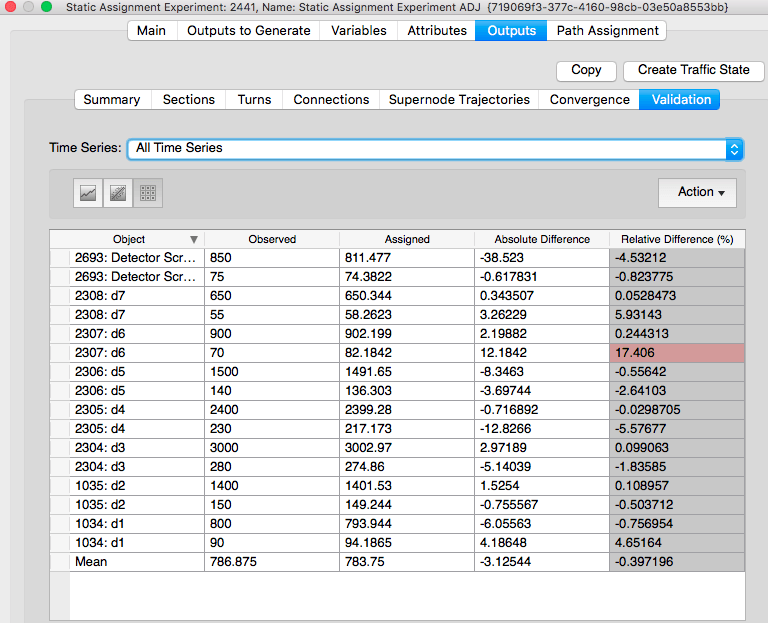The width and height of the screenshot is (768, 623).
Task: Select assigned value 811.477 cell
Action: (x=407, y=258)
